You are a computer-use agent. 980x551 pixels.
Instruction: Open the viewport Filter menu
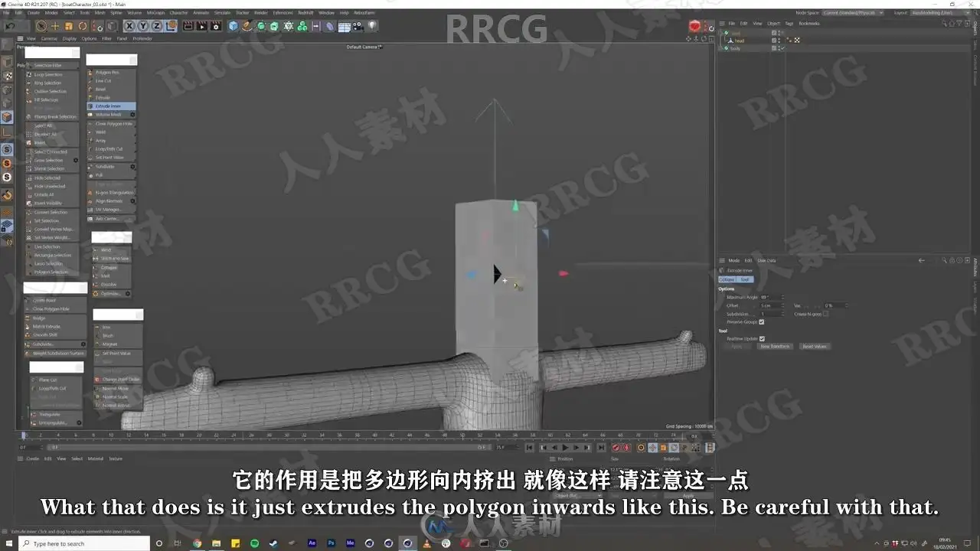click(x=107, y=38)
